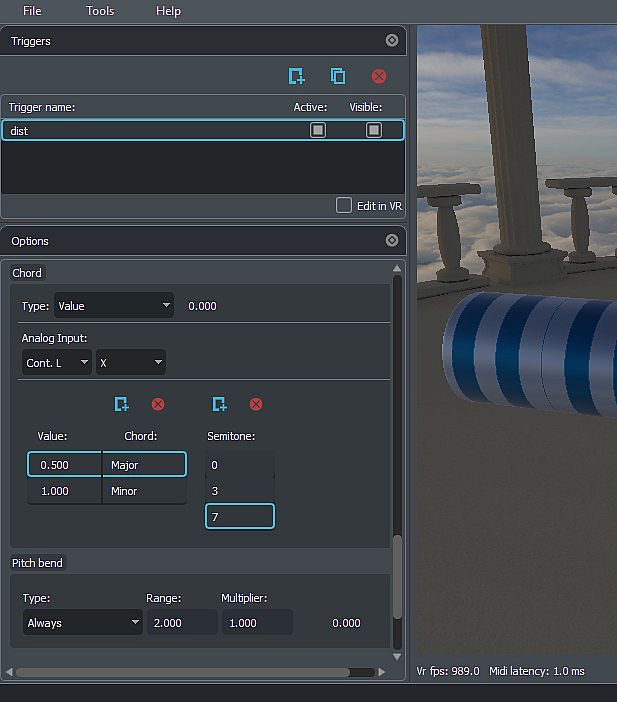Click the red delete trigger icon
This screenshot has height=702, width=617.
pyautogui.click(x=379, y=76)
